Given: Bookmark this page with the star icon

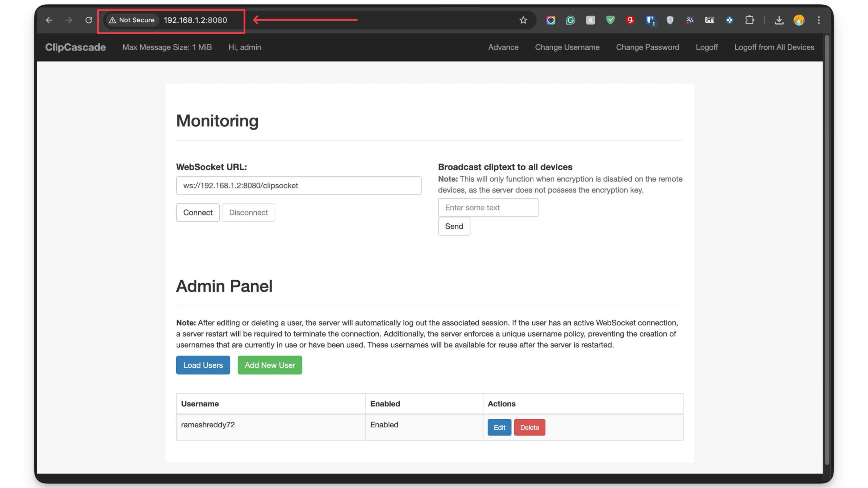Looking at the screenshot, I should coord(523,20).
